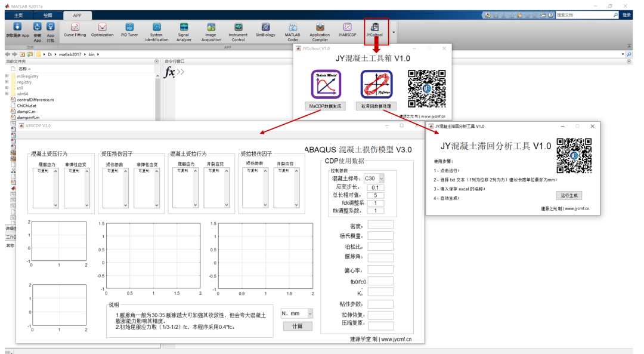
Task: Switch to the 主页 ribbon tab
Action: [x=18, y=15]
